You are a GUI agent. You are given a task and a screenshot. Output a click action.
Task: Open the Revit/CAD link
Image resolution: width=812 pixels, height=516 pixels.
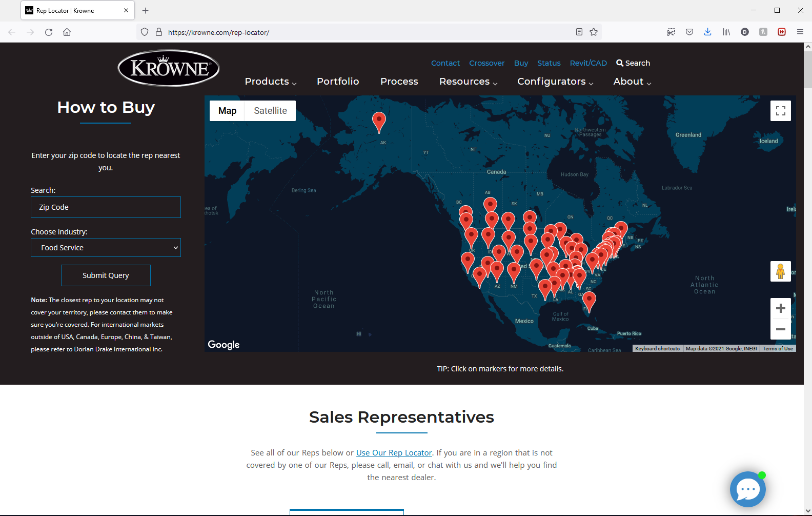click(x=588, y=63)
